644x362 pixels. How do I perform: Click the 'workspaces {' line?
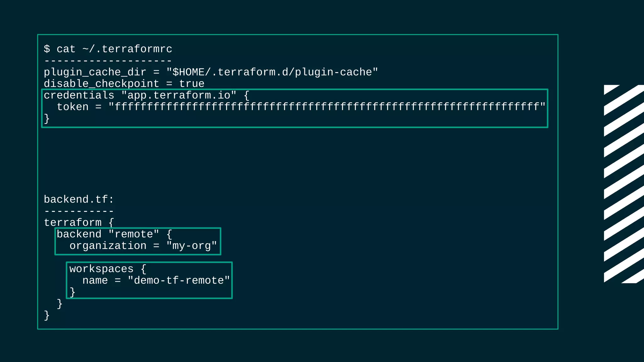tap(108, 269)
